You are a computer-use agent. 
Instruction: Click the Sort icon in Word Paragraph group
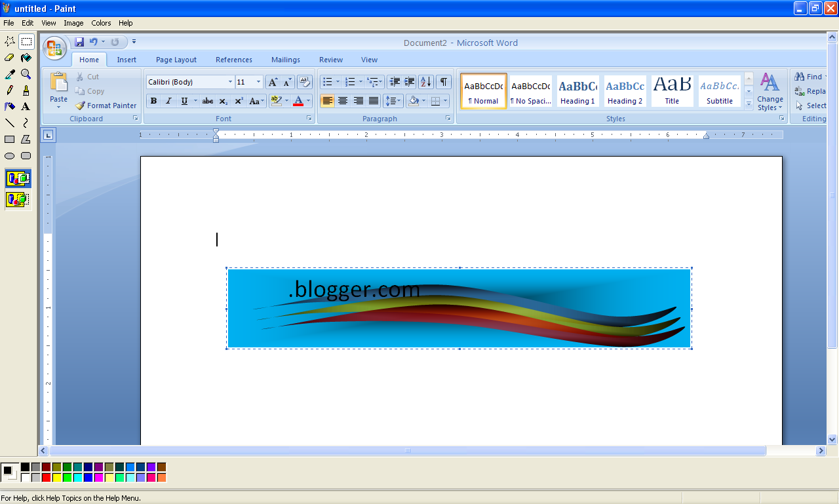[426, 82]
